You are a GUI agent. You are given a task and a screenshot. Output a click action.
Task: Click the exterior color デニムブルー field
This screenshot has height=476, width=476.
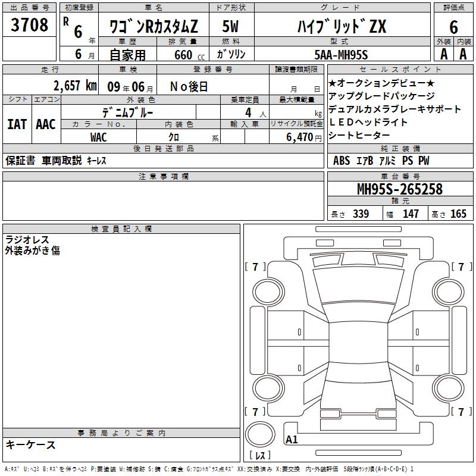129,112
